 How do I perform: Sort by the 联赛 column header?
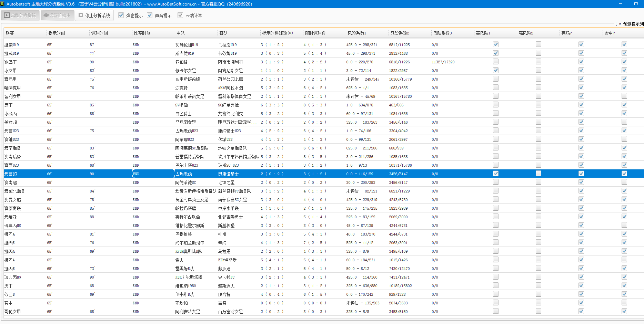(10, 33)
